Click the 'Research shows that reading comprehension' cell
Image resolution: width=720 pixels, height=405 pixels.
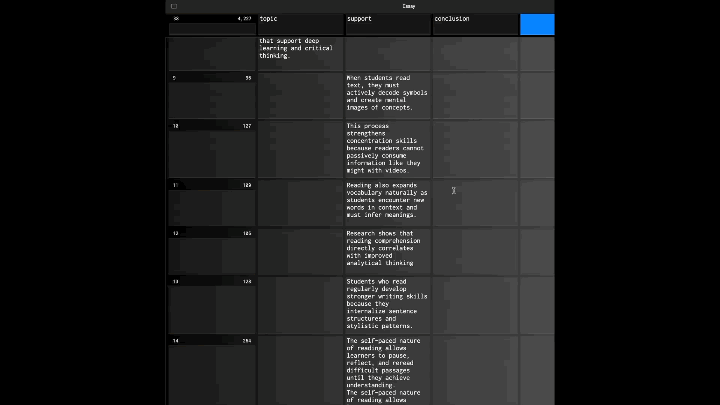387,250
